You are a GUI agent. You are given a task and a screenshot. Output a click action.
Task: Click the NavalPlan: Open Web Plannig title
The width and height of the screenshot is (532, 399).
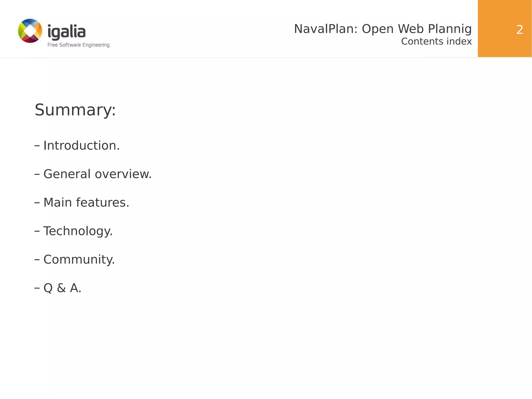coord(382,29)
